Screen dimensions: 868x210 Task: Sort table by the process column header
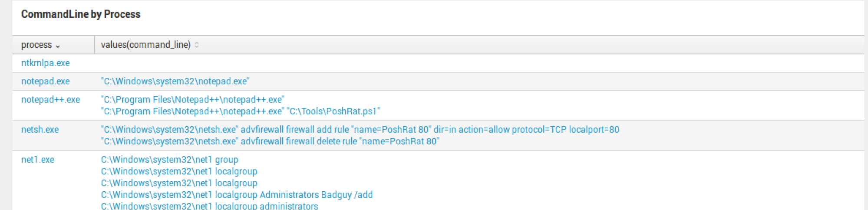click(x=37, y=45)
